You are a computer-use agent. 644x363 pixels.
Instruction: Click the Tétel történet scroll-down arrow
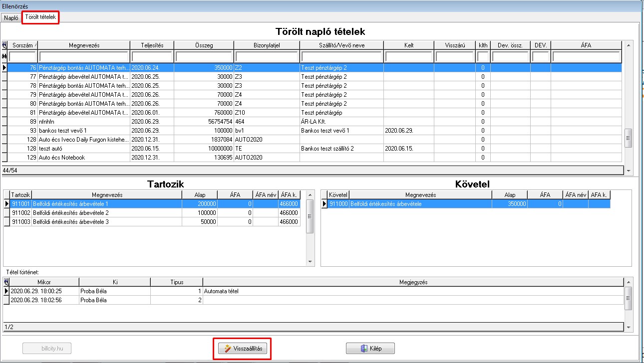(x=629, y=328)
